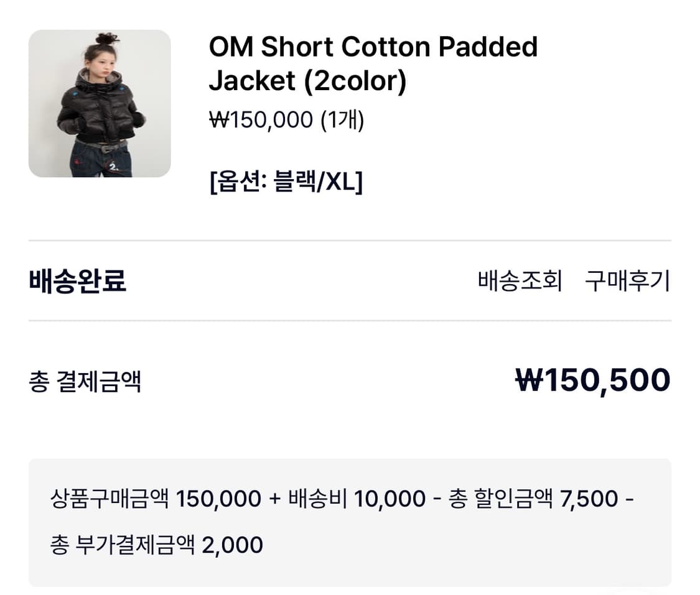Open 배송조회 delivery tracking
700x595 pixels.
tap(520, 281)
